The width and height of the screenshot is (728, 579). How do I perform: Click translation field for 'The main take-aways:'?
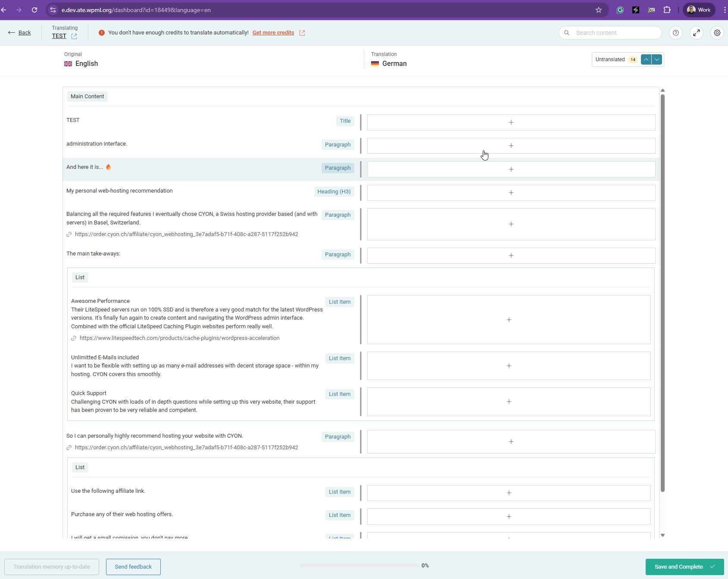pyautogui.click(x=511, y=255)
